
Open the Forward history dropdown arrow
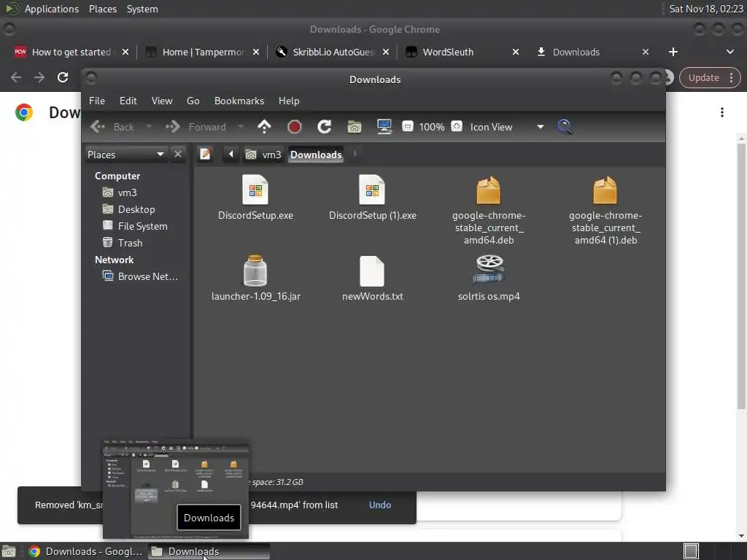point(241,127)
